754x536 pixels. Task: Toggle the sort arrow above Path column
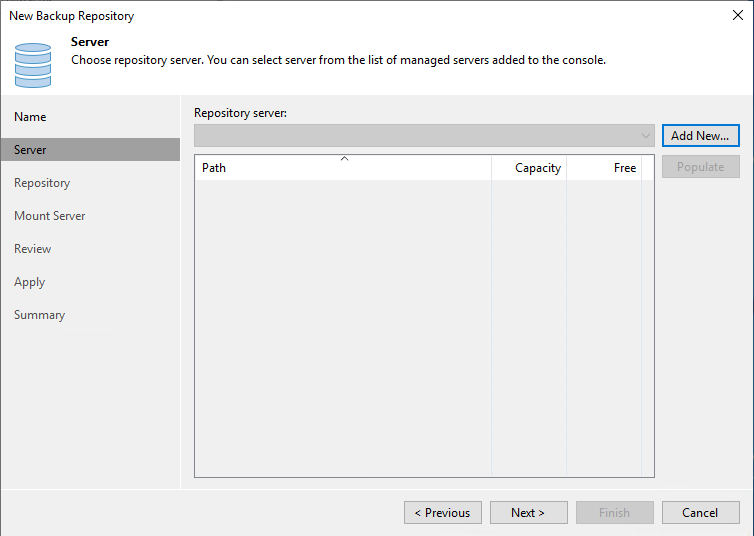click(344, 159)
